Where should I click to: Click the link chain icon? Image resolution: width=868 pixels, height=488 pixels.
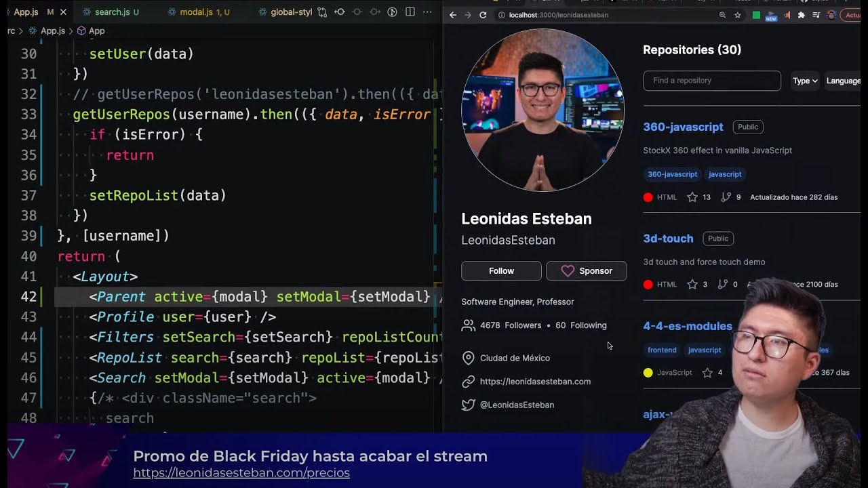point(468,382)
